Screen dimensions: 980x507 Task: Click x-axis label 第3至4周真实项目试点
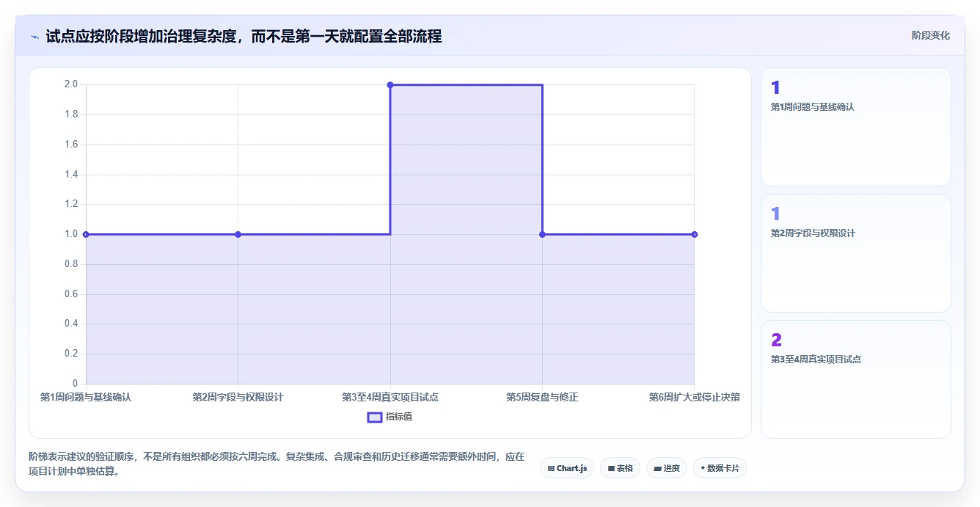pyautogui.click(x=390, y=397)
